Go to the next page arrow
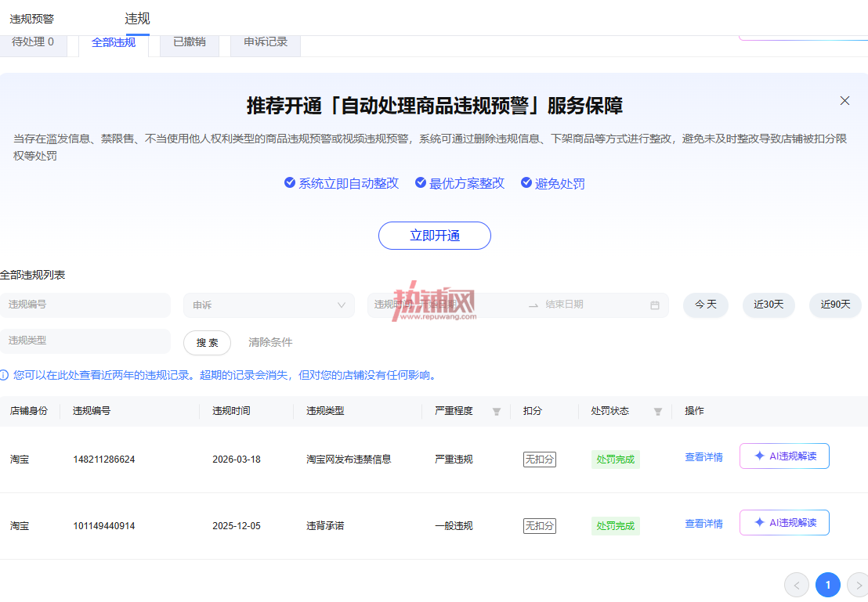The image size is (868, 602). point(859,585)
